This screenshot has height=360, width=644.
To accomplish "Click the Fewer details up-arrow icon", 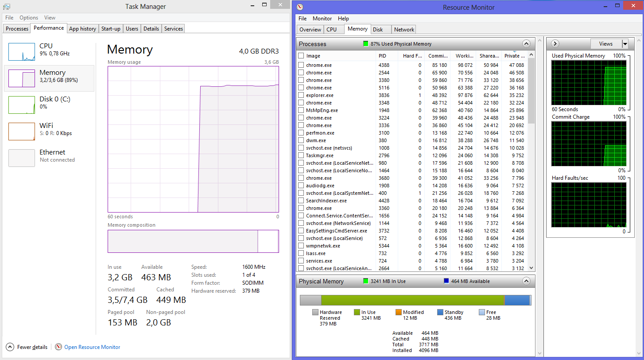I will tap(10, 347).
